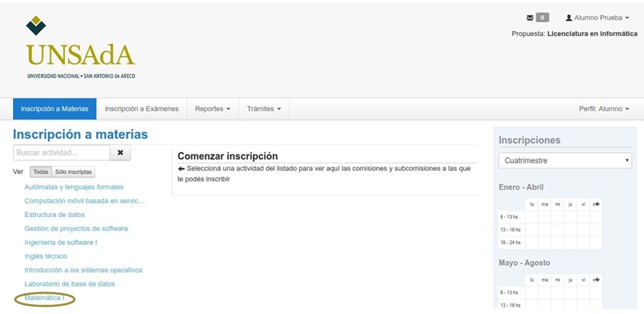The width and height of the screenshot is (644, 314).
Task: Open the messages envelope icon
Action: [x=530, y=18]
